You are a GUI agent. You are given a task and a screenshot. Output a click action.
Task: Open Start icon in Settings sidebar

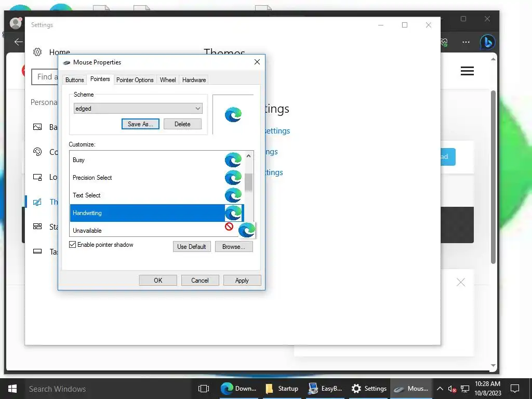click(x=37, y=227)
